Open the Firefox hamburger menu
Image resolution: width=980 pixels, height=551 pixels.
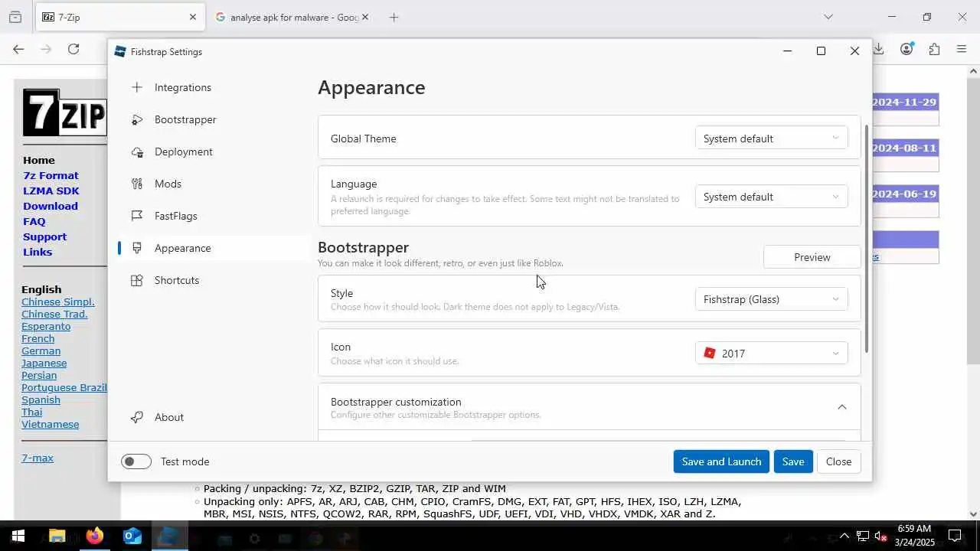(x=962, y=49)
